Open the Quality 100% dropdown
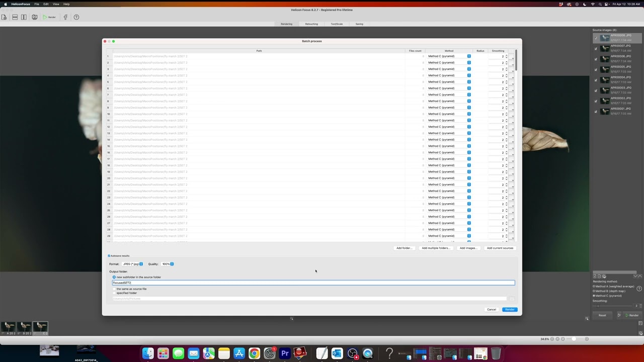The height and width of the screenshot is (362, 644). click(x=168, y=264)
